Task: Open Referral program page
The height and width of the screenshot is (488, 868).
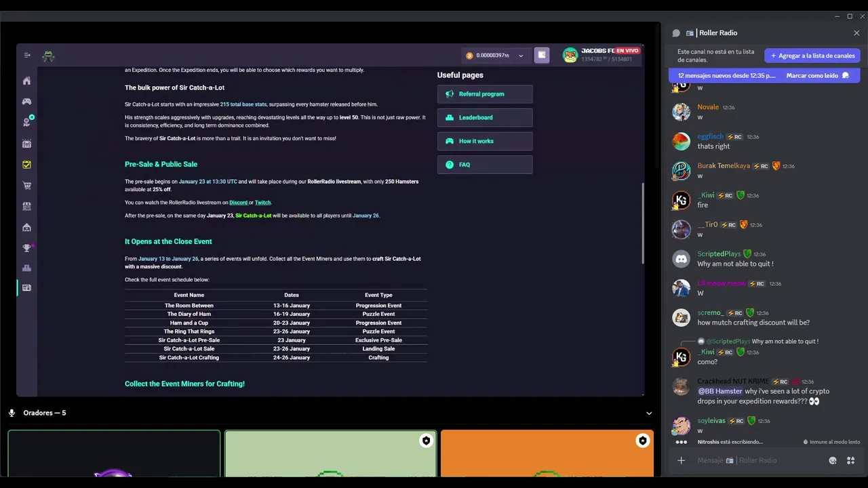Action: point(485,94)
